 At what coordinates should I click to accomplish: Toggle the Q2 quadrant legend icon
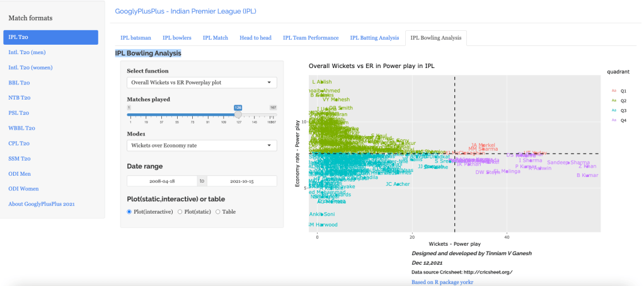[614, 100]
